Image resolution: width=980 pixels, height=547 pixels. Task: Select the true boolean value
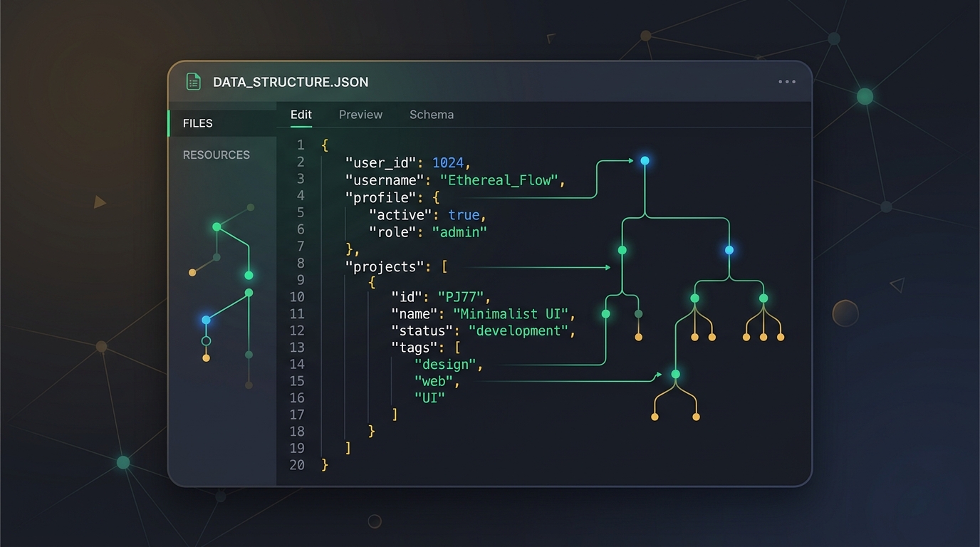point(464,214)
